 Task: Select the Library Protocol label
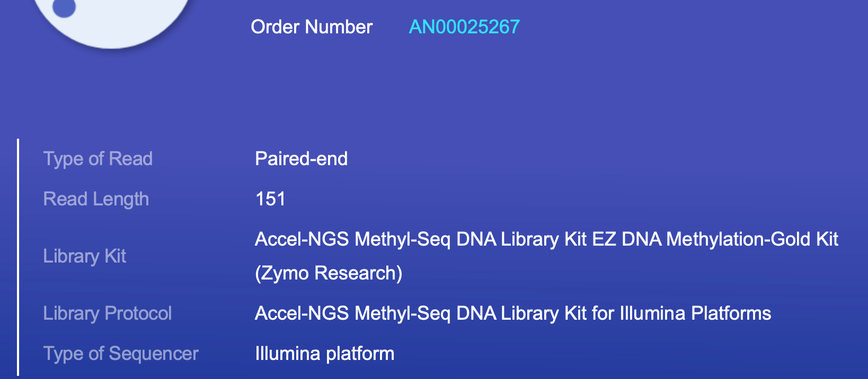pyautogui.click(x=108, y=313)
